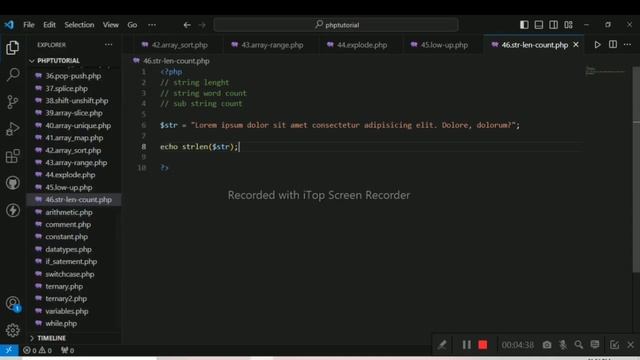Open the Explorer view in activity bar
This screenshot has width=640, height=360.
pos(13,48)
